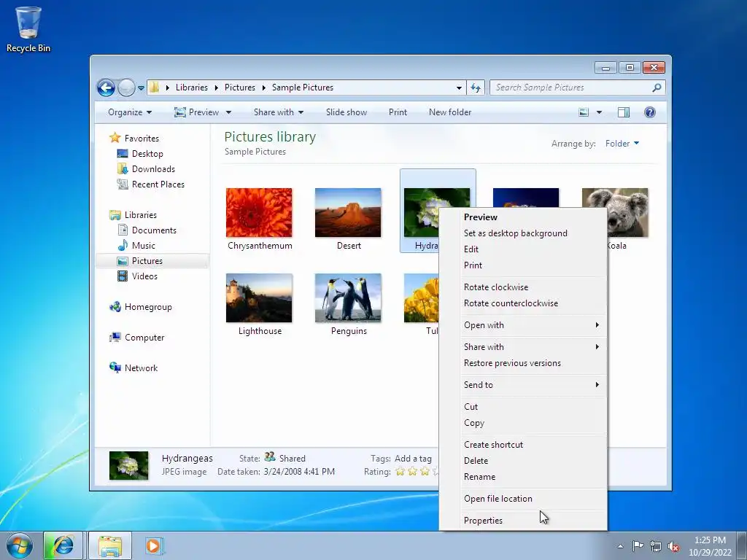Click Libraries in the address breadcrumb
The image size is (747, 560).
[x=192, y=87]
